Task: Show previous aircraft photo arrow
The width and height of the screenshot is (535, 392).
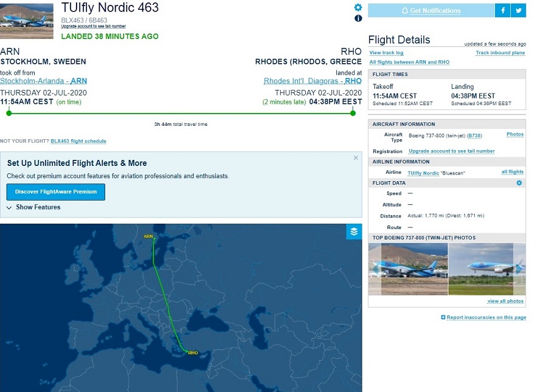Action: pyautogui.click(x=375, y=269)
